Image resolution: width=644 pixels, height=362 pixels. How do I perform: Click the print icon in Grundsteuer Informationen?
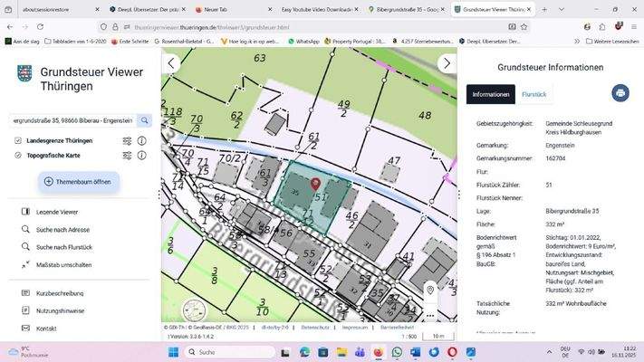620,93
